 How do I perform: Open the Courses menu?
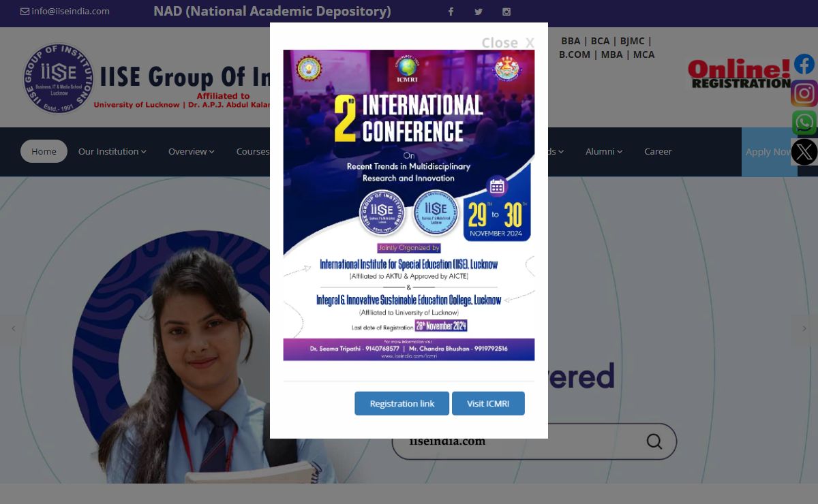click(253, 151)
